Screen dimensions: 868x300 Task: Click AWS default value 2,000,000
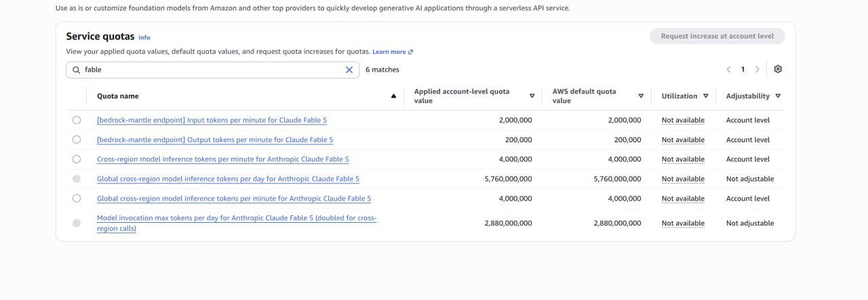(624, 120)
